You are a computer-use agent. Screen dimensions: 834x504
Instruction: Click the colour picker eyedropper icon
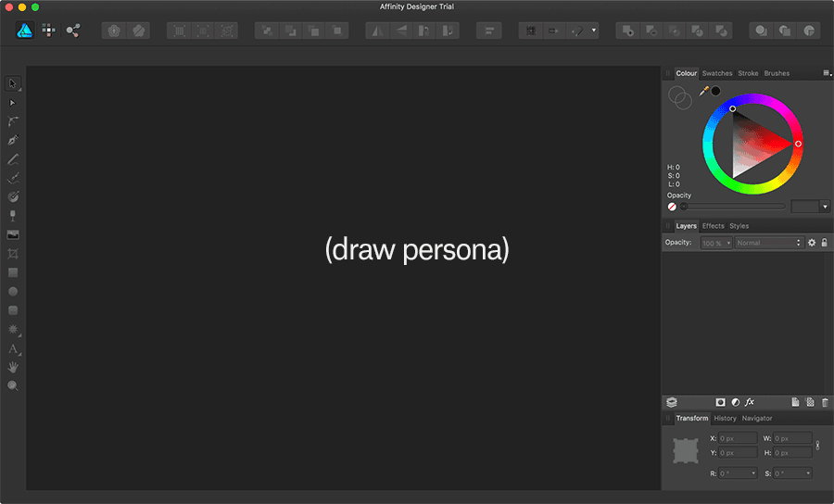(704, 91)
